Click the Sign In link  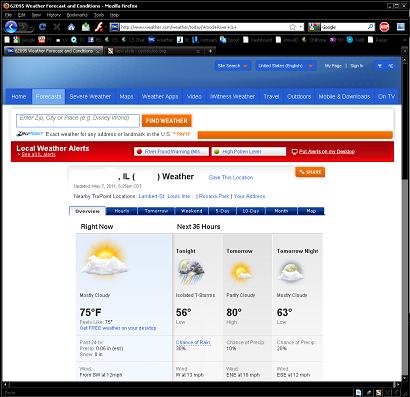357,66
